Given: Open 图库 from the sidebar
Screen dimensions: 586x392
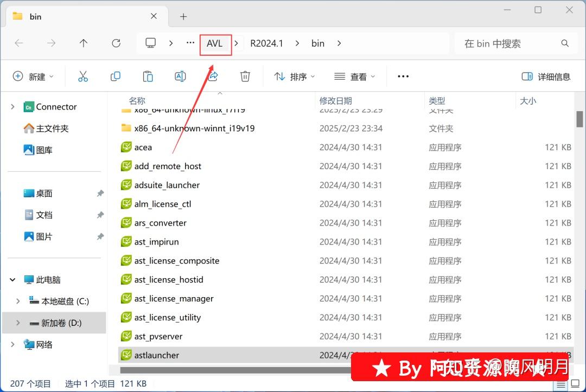Looking at the screenshot, I should click(x=43, y=150).
